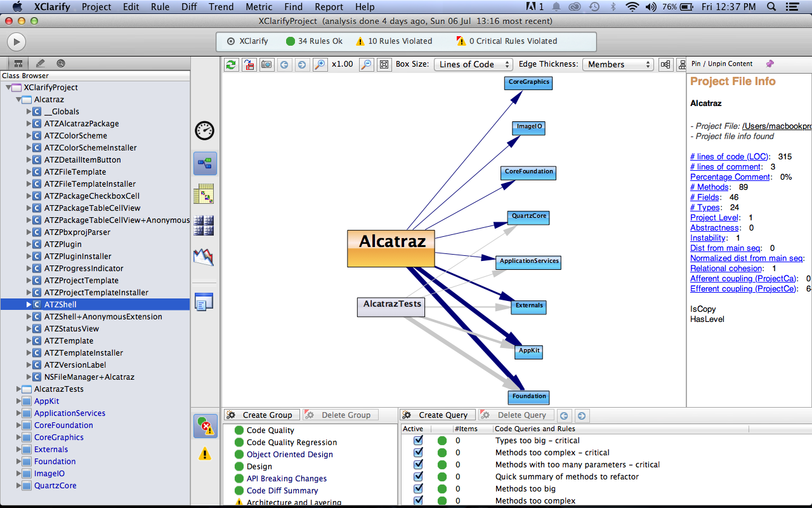Open the Edge Thickness dropdown

coord(618,64)
